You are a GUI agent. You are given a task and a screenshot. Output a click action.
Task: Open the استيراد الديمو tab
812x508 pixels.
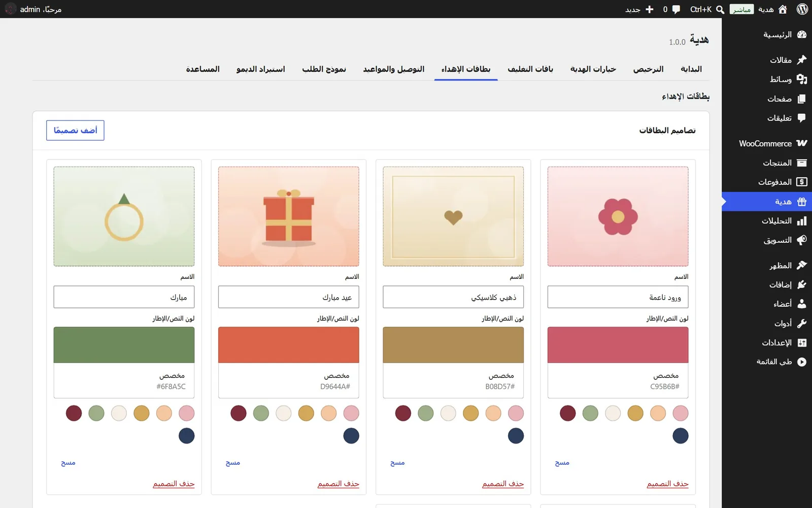coord(260,69)
